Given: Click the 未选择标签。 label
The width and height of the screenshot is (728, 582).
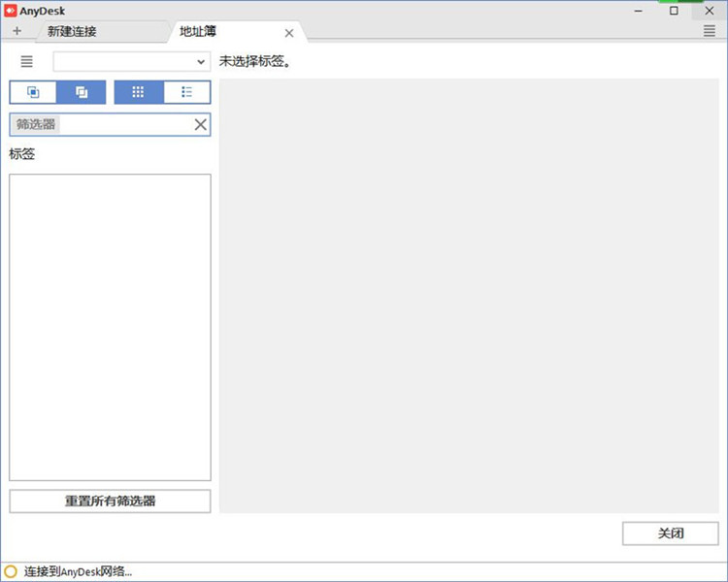Looking at the screenshot, I should [255, 61].
